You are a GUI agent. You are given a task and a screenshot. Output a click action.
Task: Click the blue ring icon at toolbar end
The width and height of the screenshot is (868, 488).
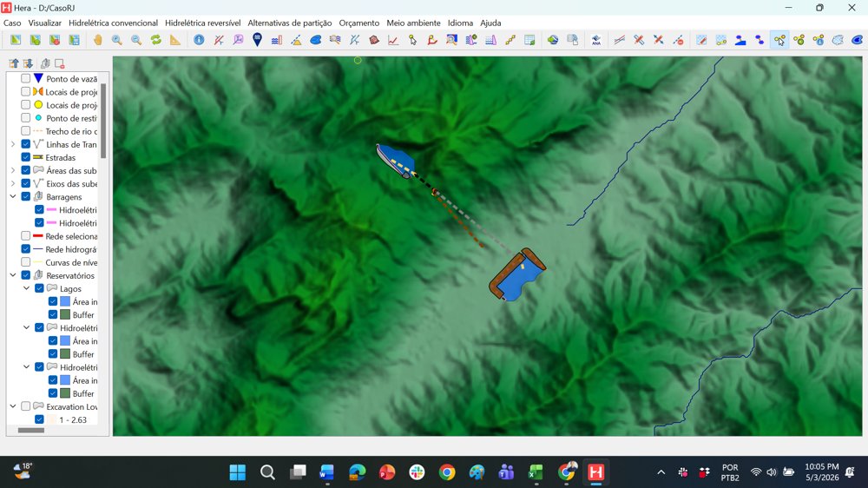(857, 40)
